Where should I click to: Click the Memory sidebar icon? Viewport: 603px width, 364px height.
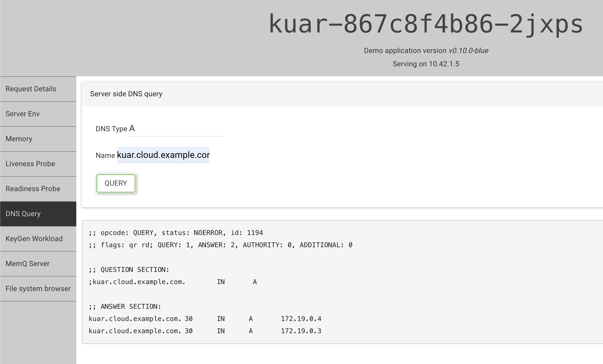[x=38, y=139]
